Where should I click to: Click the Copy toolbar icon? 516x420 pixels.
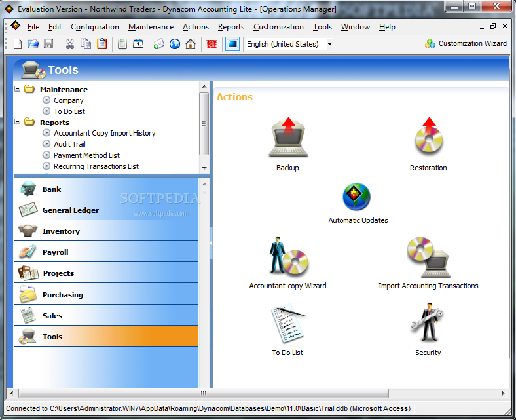tap(86, 44)
